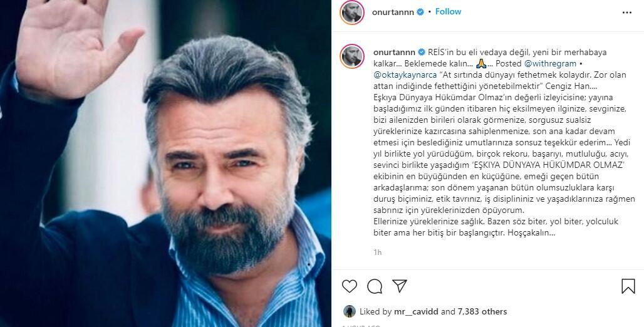
Task: Open the @withregram mention
Action: [550, 64]
